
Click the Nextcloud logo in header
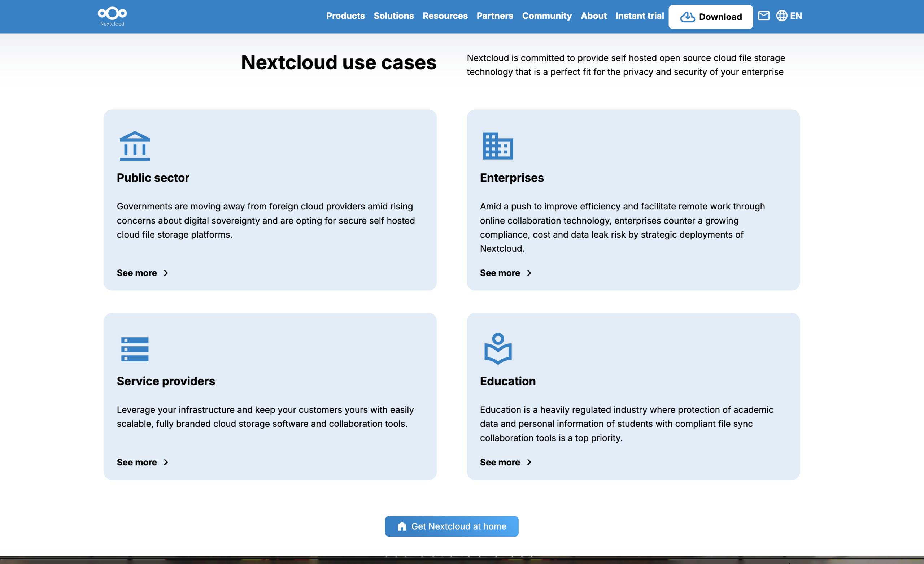(112, 16)
